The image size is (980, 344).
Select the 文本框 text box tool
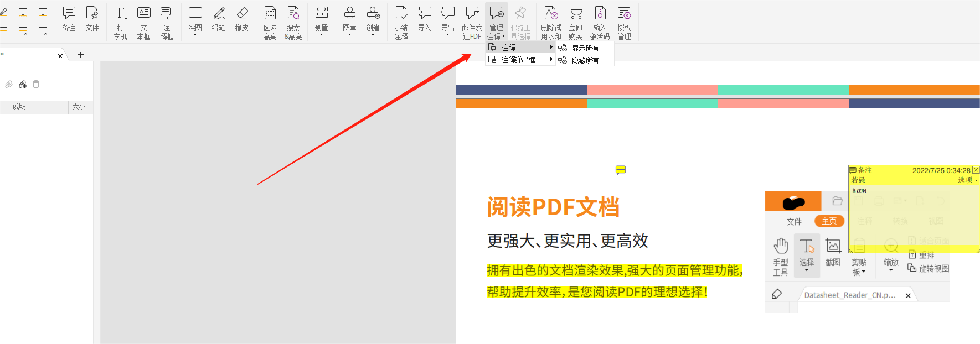coord(144,23)
